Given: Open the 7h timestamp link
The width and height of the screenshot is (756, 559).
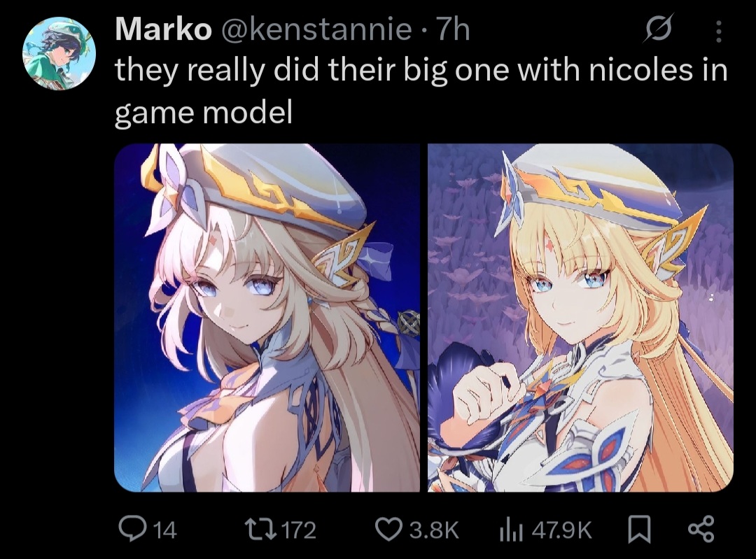Looking at the screenshot, I should click(x=453, y=29).
